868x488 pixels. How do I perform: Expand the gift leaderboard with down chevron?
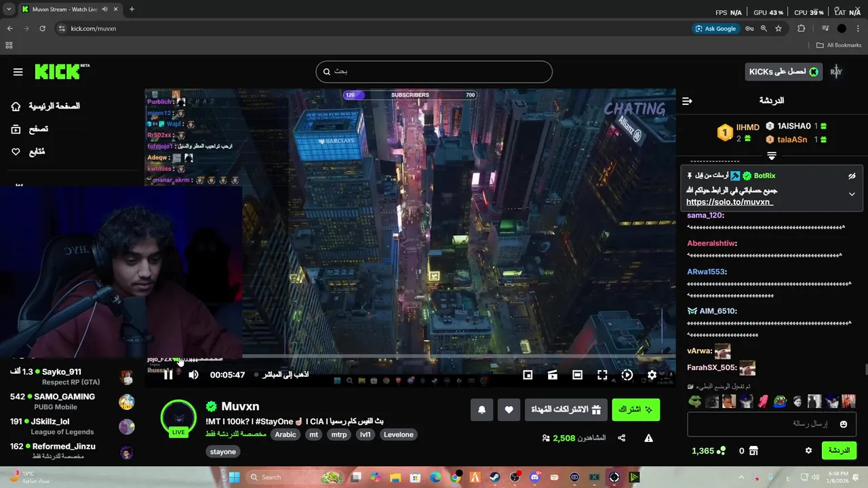(772, 156)
